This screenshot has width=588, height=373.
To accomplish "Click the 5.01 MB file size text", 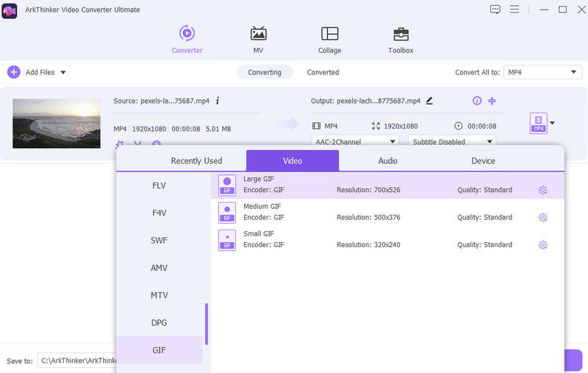I will [x=218, y=129].
